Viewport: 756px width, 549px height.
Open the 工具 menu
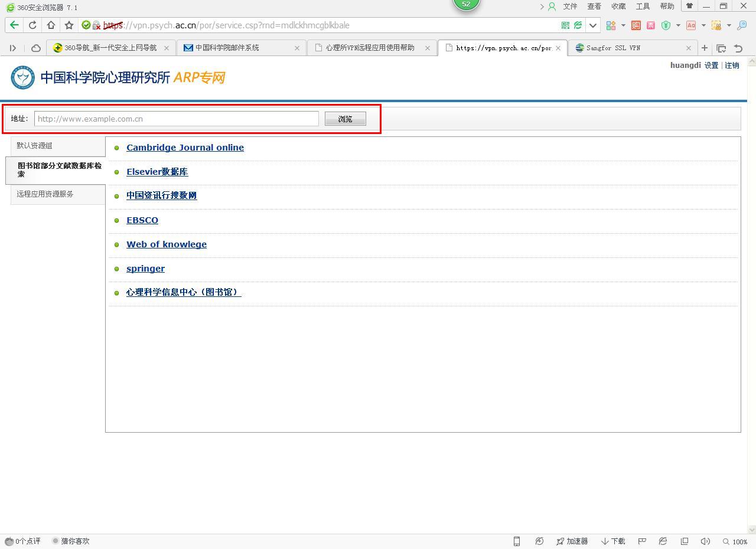pos(643,6)
